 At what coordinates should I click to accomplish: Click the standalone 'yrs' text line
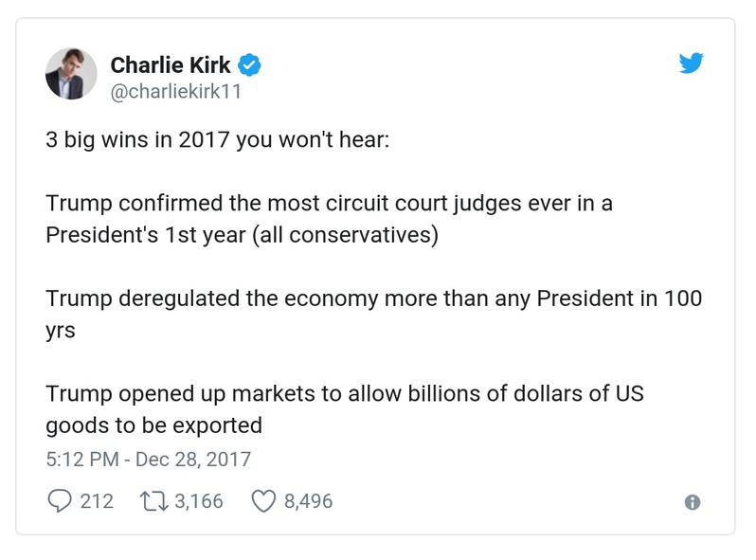pyautogui.click(x=61, y=332)
